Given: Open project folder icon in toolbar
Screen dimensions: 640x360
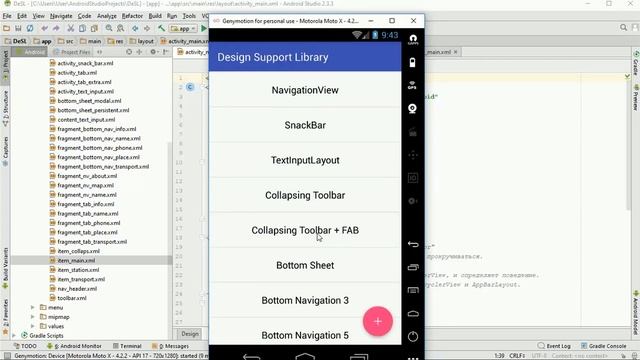Looking at the screenshot, I should pos(6,29).
